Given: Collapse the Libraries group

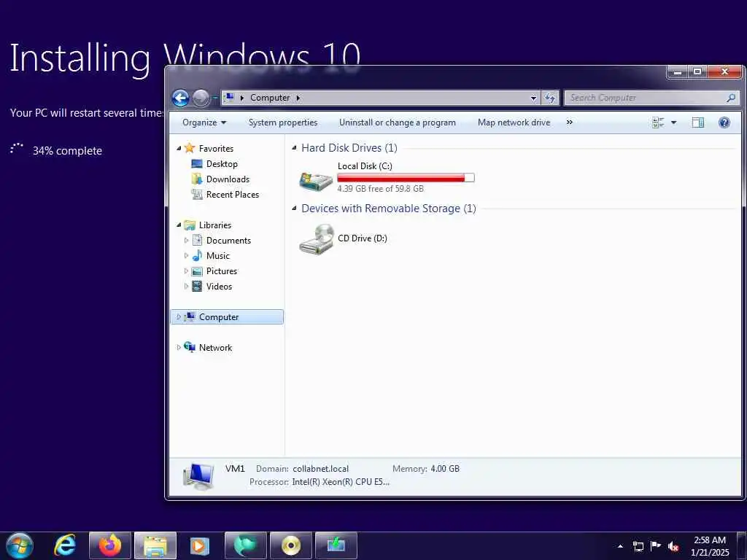Looking at the screenshot, I should click(179, 225).
